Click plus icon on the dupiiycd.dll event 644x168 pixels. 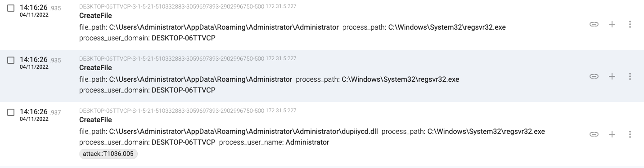[x=612, y=134]
